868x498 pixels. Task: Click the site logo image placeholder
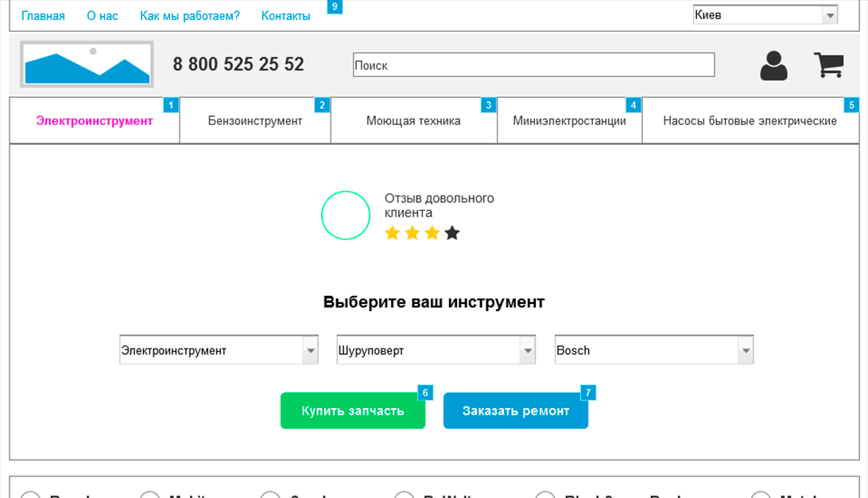[x=87, y=64]
